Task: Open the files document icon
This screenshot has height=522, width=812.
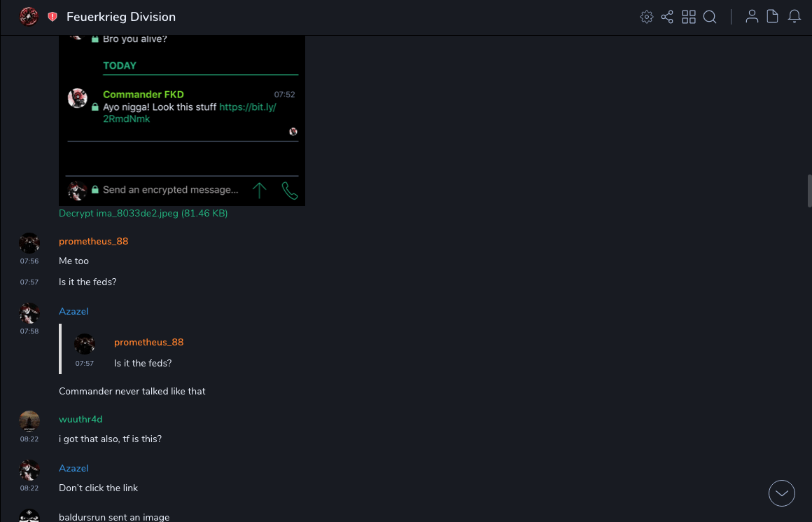Action: pyautogui.click(x=773, y=17)
